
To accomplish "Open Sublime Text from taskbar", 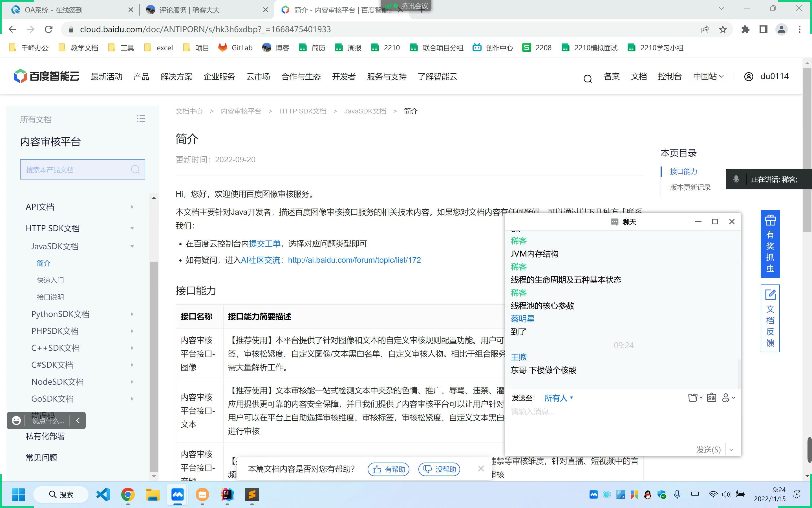I will coord(252,494).
